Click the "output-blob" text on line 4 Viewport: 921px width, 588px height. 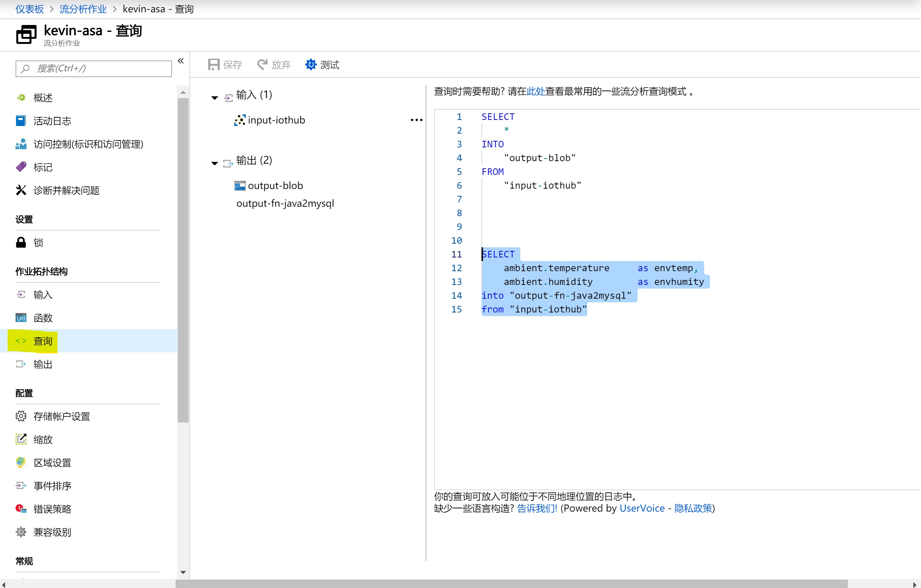tap(540, 158)
